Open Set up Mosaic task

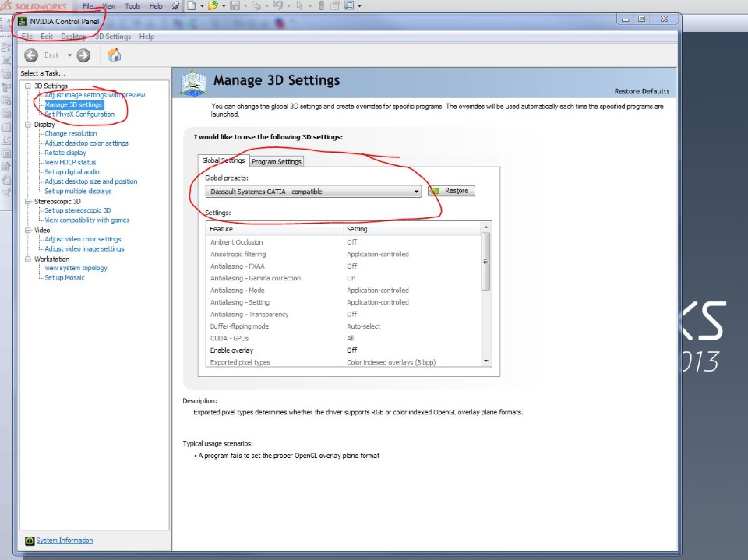(x=65, y=277)
